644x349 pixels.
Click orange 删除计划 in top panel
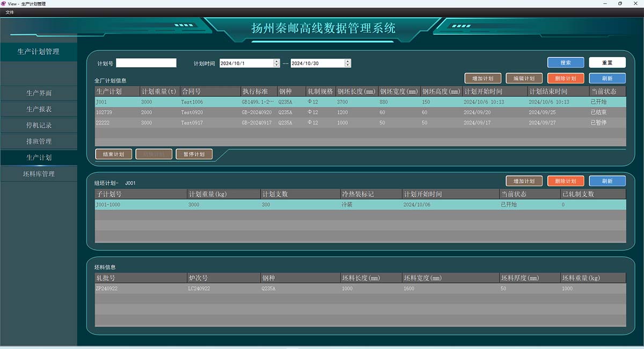566,78
